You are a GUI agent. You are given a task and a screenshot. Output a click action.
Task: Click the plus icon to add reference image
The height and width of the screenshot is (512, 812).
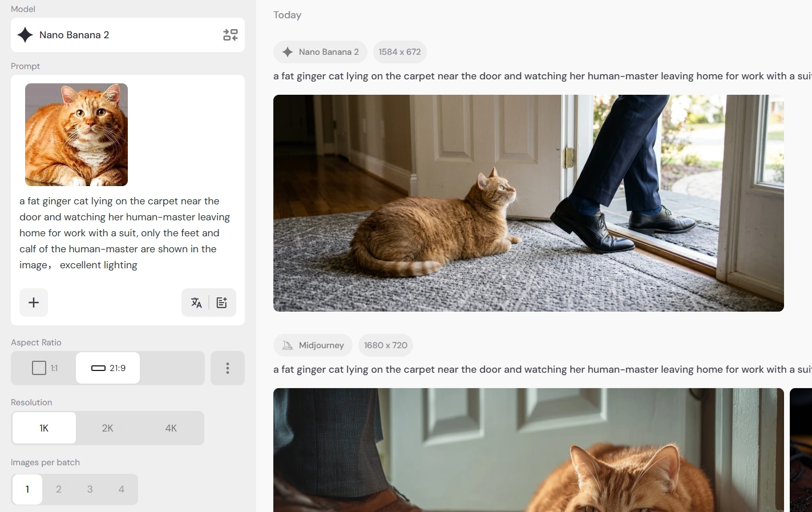point(33,303)
